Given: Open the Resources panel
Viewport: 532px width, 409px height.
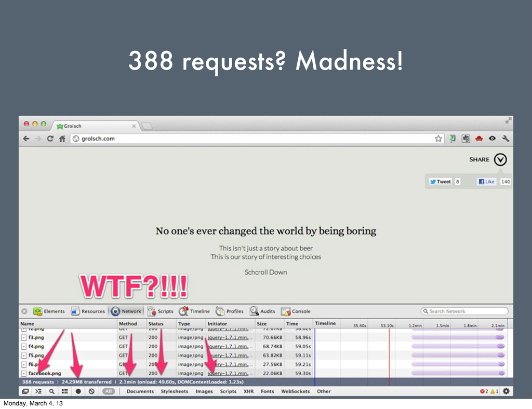Looking at the screenshot, I should point(88,311).
